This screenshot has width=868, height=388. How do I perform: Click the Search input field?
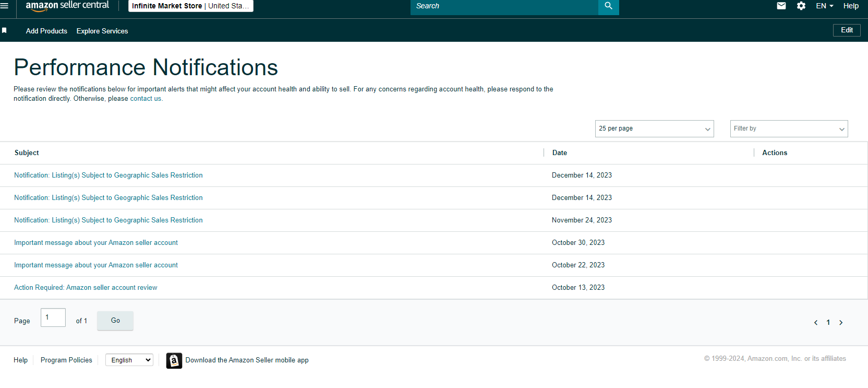[504, 6]
